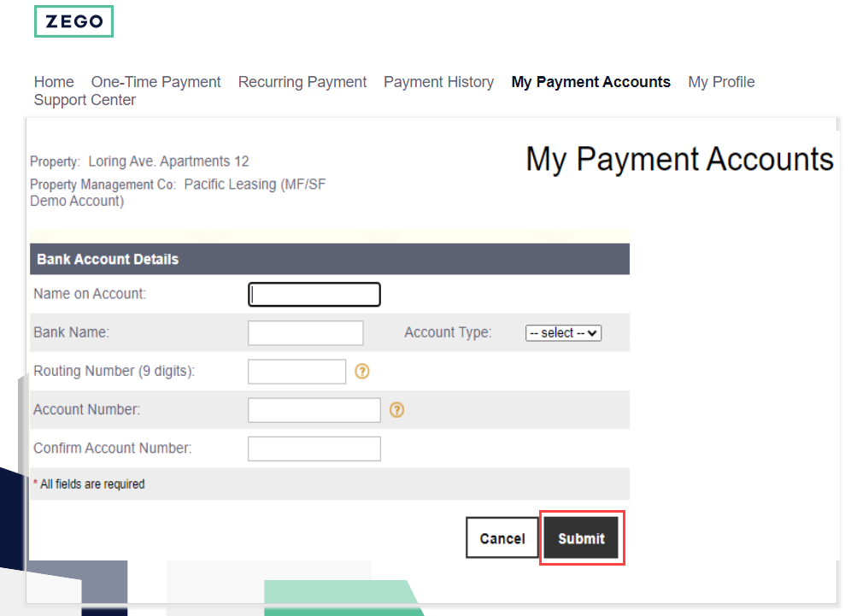Open the One-Time Payment page
This screenshot has height=616, width=851.
point(156,82)
